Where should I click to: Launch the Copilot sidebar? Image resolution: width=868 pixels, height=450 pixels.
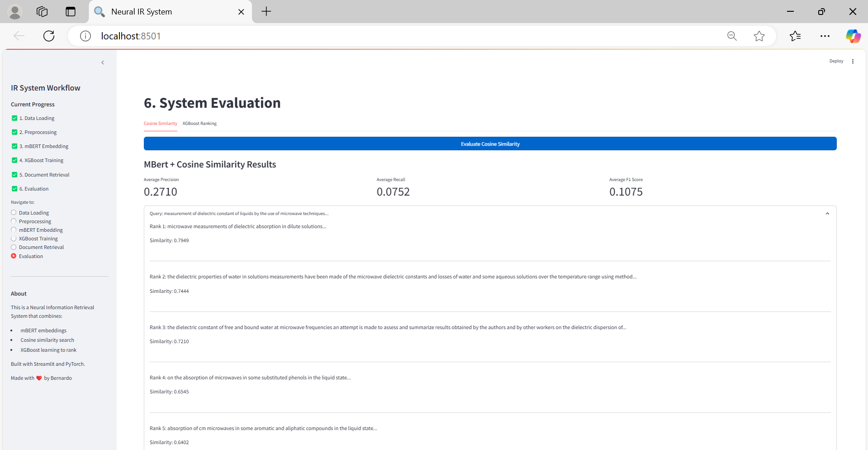(x=853, y=36)
